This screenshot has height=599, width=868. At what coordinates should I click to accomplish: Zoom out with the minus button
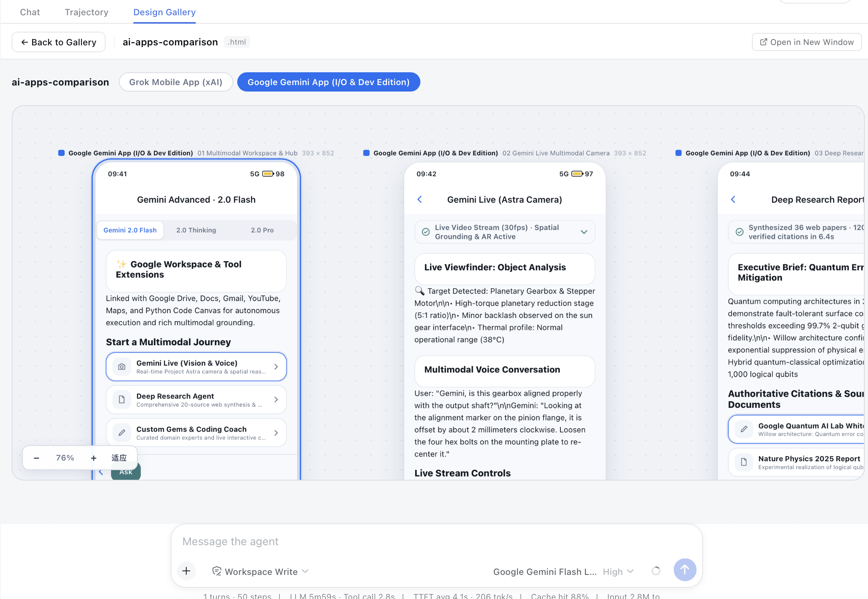[37, 458]
